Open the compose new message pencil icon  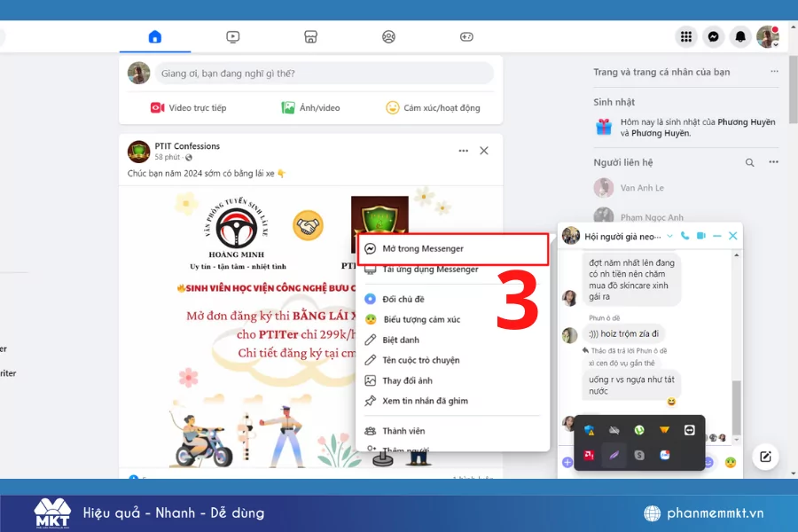(x=764, y=456)
